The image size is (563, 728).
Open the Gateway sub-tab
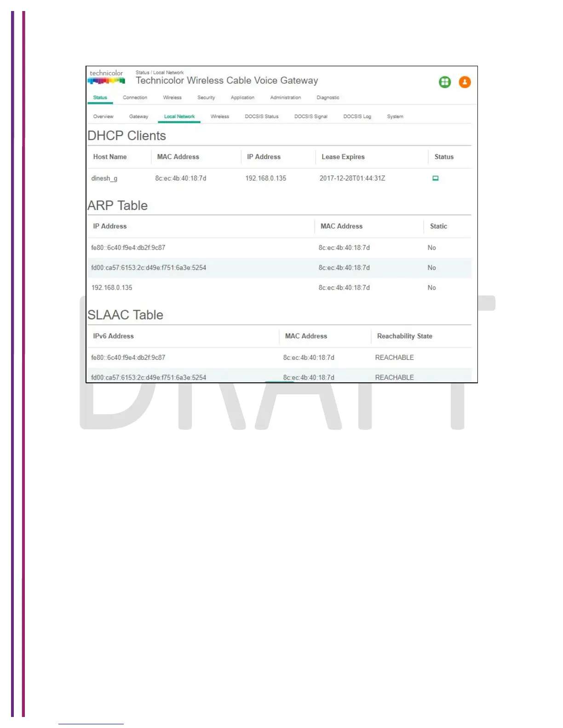[139, 116]
